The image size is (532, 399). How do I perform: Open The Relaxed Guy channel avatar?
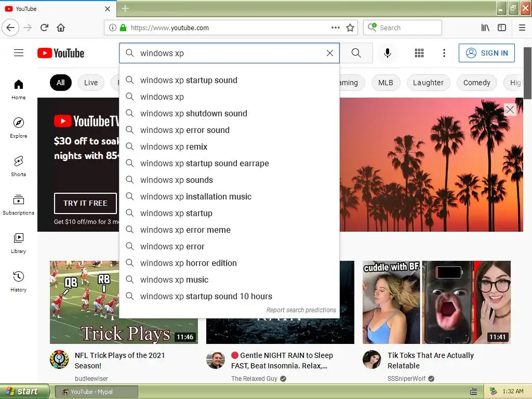[216, 360]
